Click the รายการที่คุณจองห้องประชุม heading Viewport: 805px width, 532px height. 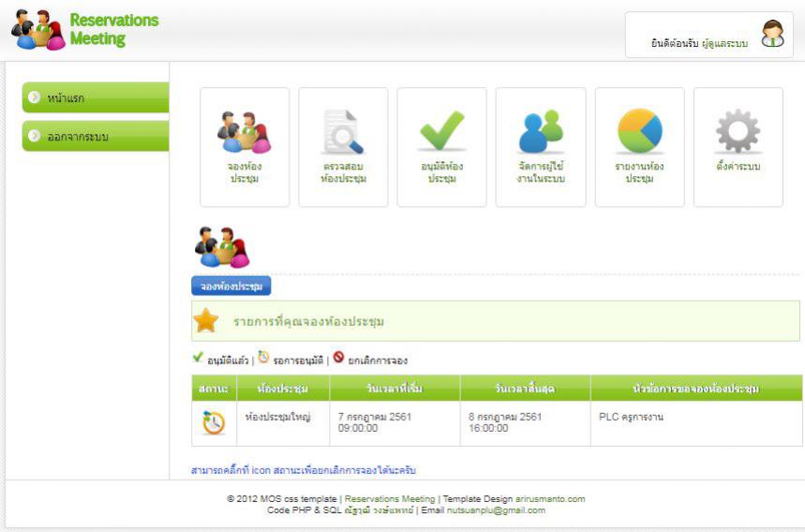pos(308,321)
